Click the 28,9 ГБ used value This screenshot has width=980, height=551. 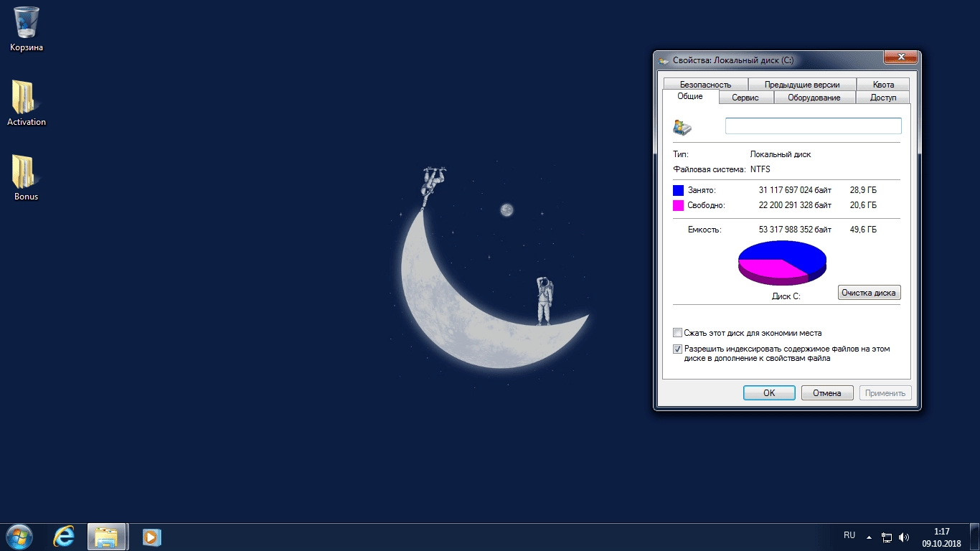coord(863,190)
